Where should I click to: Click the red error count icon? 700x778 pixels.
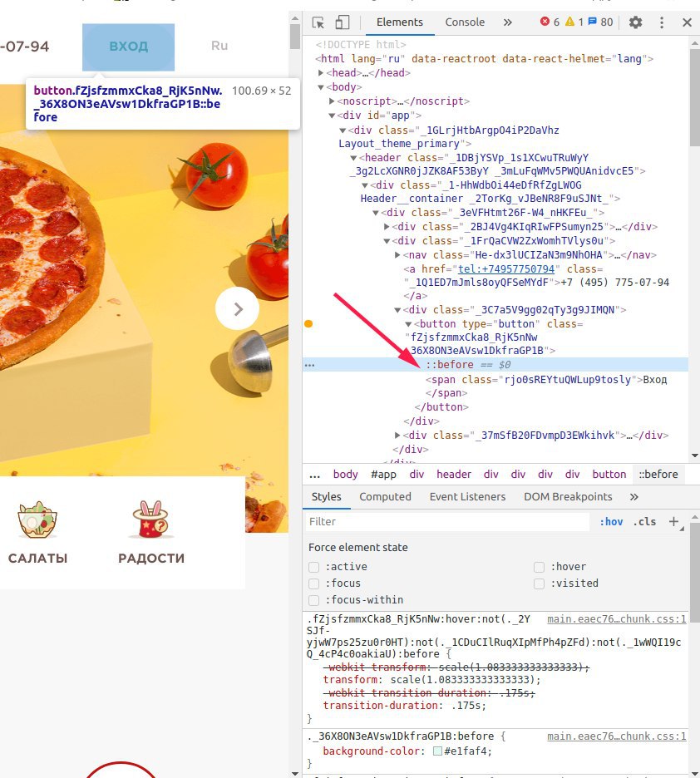coord(545,22)
